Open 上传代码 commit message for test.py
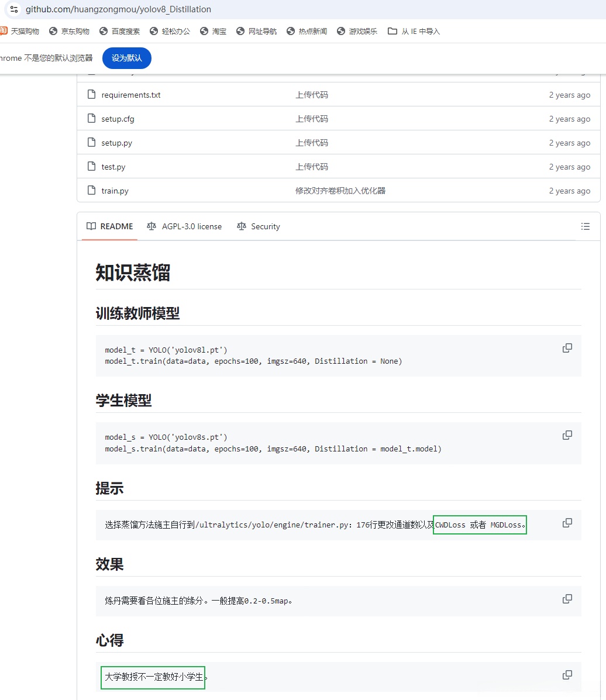Screen dimensions: 606x700 pyautogui.click(x=312, y=167)
